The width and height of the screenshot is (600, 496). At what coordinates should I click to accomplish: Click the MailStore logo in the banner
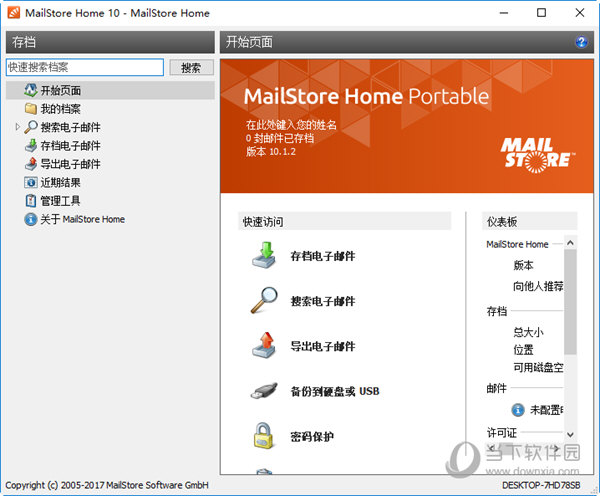pyautogui.click(x=537, y=152)
